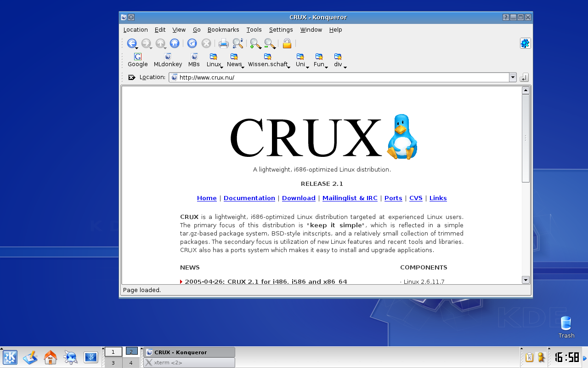Screen dimensions: 588x368
Task: Print the page using the printer icon
Action: click(224, 43)
